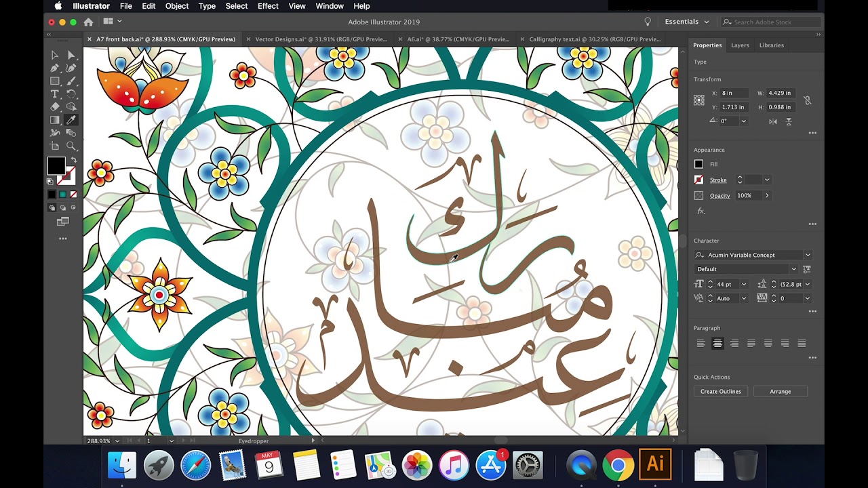The width and height of the screenshot is (868, 488).
Task: Open the tracking value dropdown
Action: coord(807,298)
